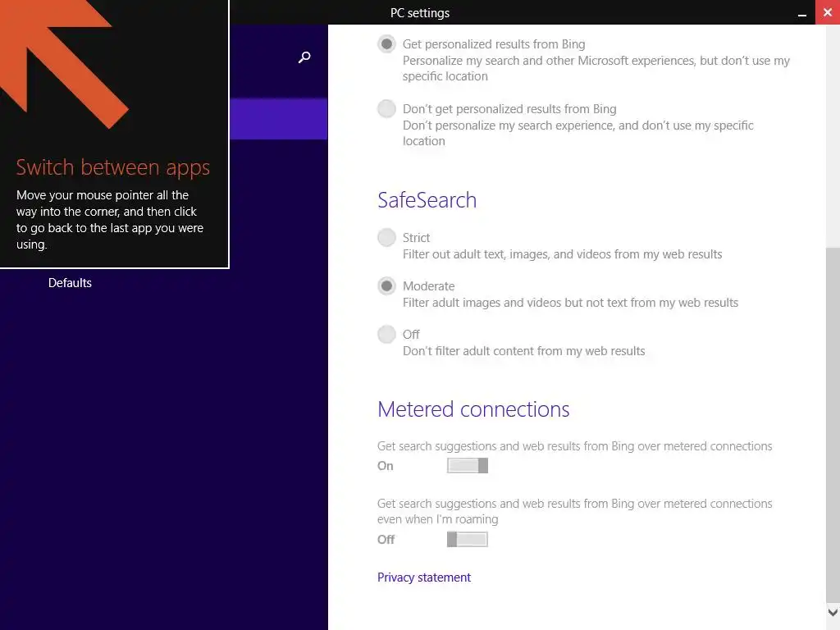Click the Metered connections heading
Image resolution: width=840 pixels, height=630 pixels.
(473, 409)
